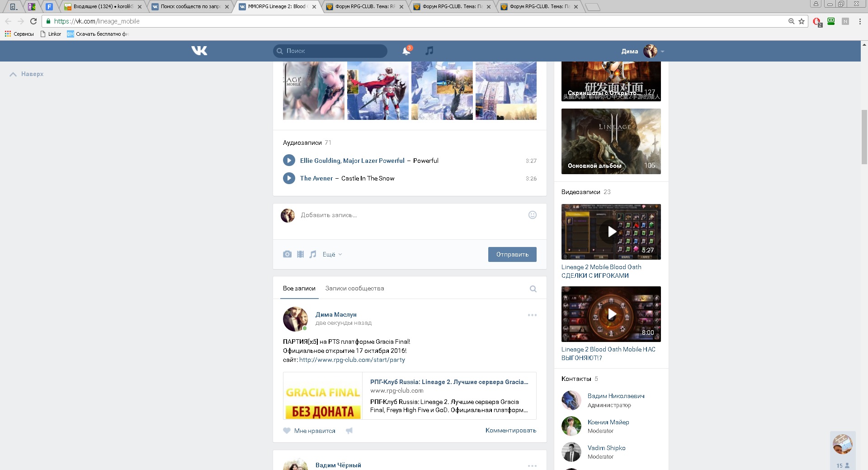Bookmark the page with the star icon
Image resolution: width=868 pixels, height=470 pixels.
(x=802, y=21)
